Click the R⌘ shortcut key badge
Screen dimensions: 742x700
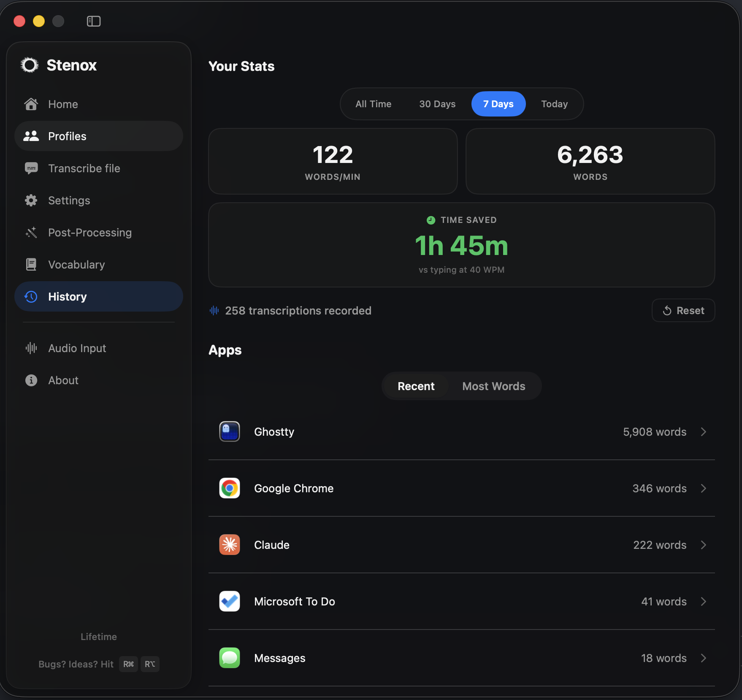point(129,664)
